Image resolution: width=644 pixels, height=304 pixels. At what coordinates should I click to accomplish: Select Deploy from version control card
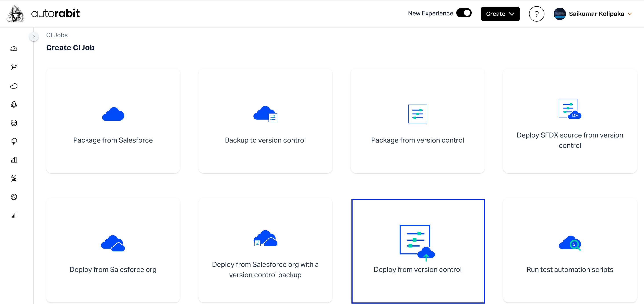tap(418, 251)
